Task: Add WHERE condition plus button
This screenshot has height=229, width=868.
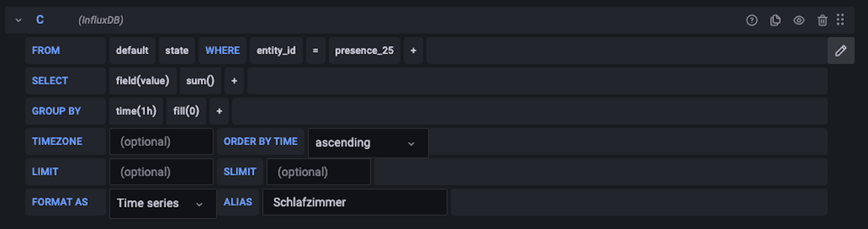Action: (x=413, y=50)
